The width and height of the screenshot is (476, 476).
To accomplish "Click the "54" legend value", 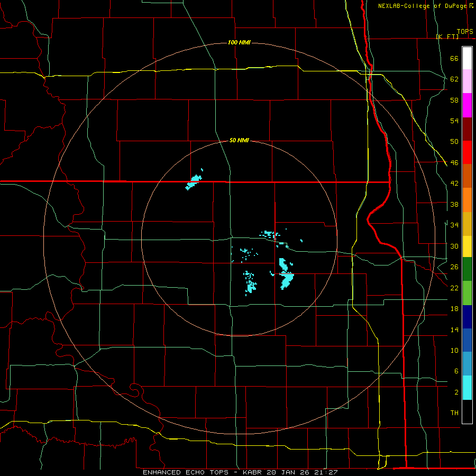I will (454, 121).
